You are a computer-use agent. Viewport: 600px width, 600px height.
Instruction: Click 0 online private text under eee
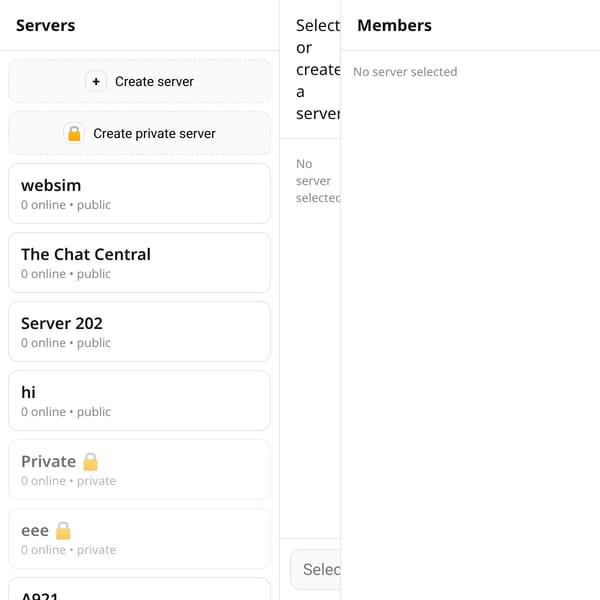[68, 550]
